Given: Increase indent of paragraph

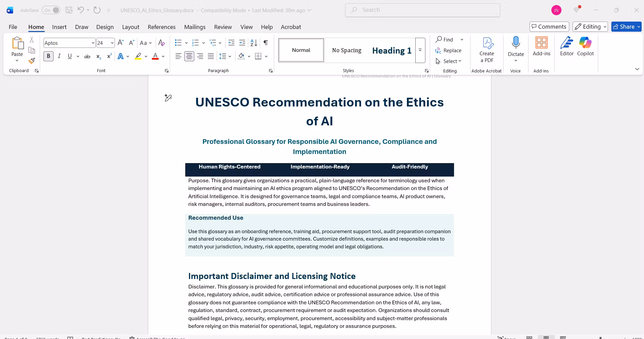Looking at the screenshot, I should (x=242, y=43).
